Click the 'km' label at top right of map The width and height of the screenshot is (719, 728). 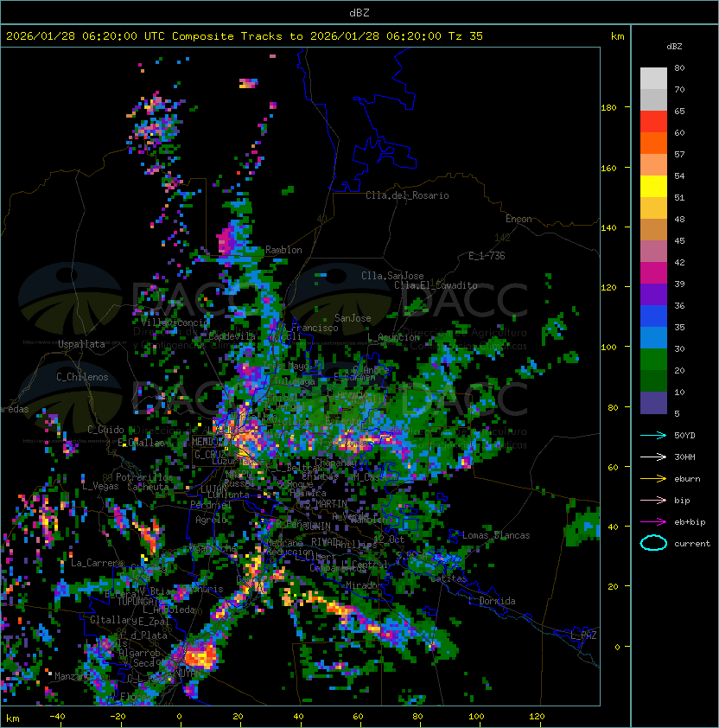[x=617, y=36]
